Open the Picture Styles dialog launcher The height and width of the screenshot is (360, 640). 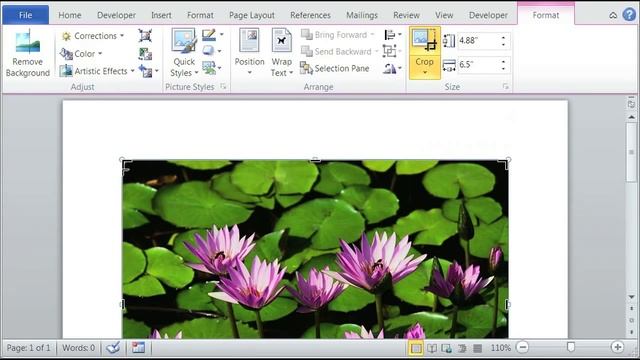coord(223,87)
